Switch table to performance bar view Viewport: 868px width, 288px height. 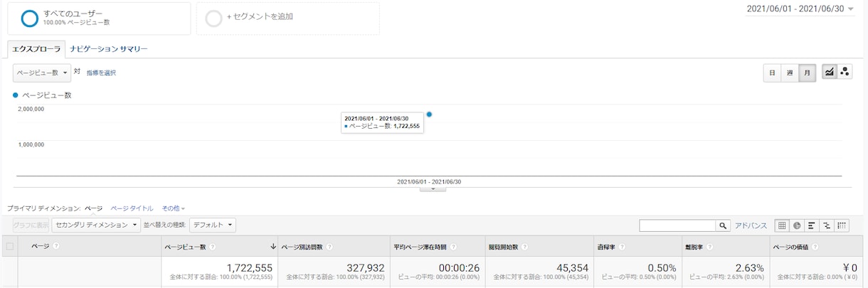click(812, 225)
